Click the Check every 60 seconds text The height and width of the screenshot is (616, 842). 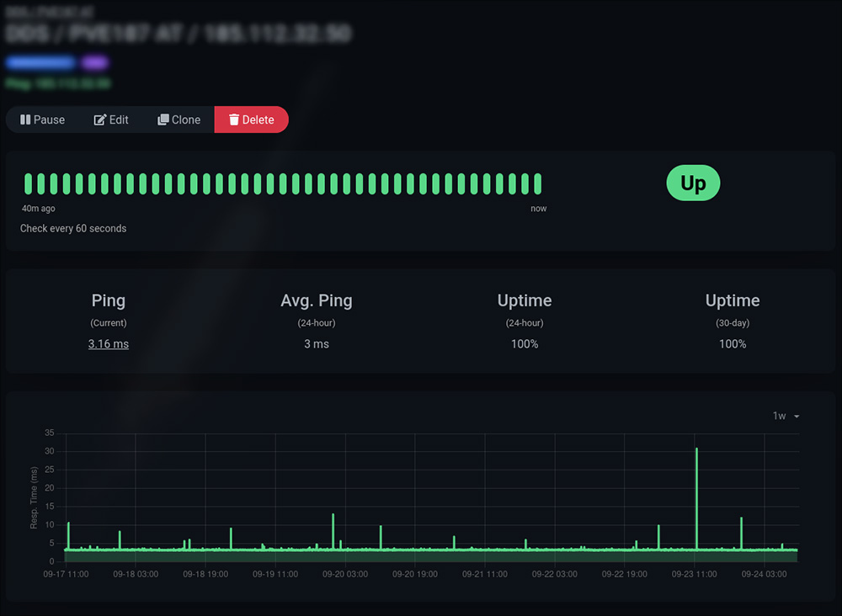(x=73, y=228)
